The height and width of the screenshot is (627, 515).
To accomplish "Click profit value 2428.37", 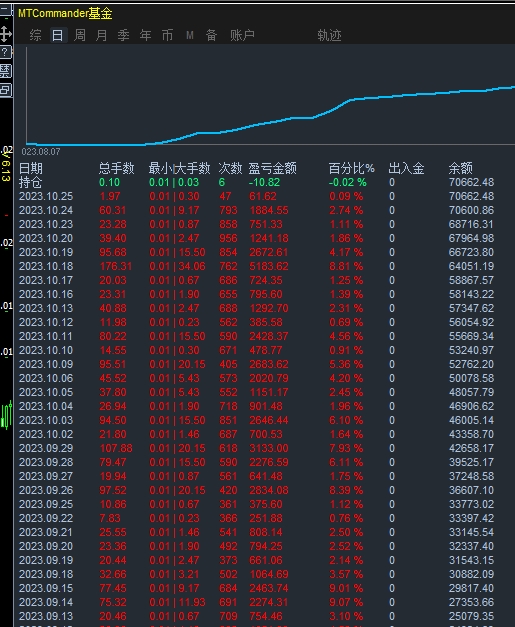I will (269, 336).
